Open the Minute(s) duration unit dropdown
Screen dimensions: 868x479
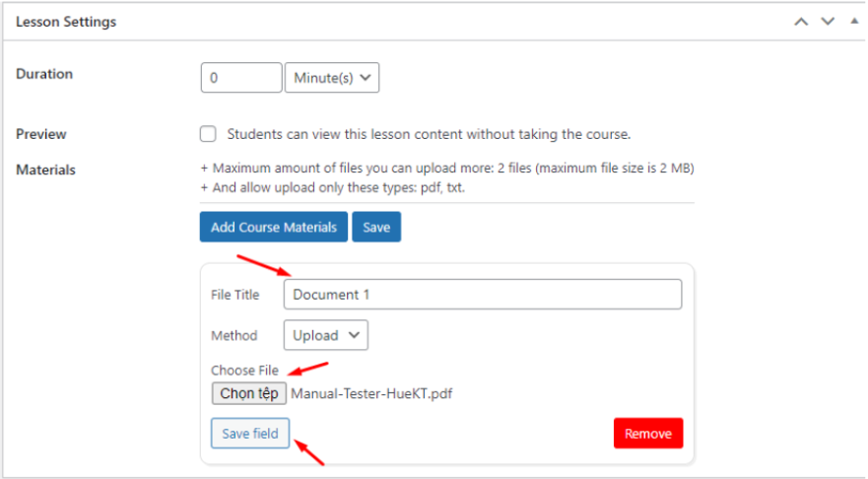coord(332,78)
